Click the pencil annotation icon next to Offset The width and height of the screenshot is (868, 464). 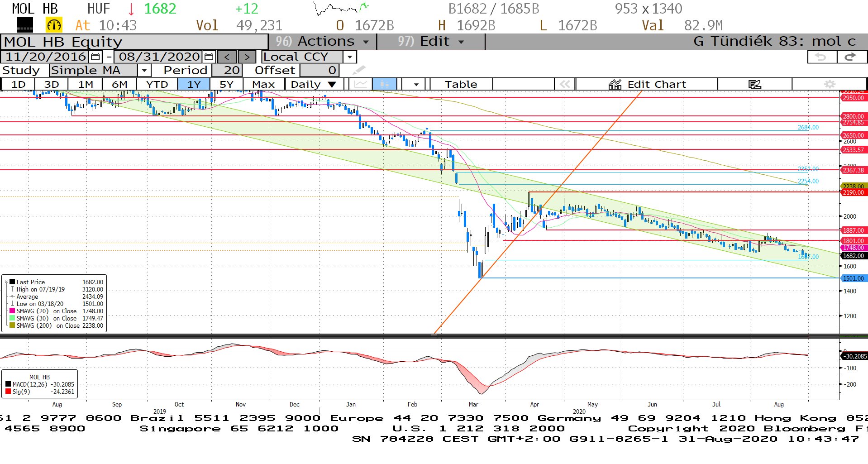click(x=359, y=70)
